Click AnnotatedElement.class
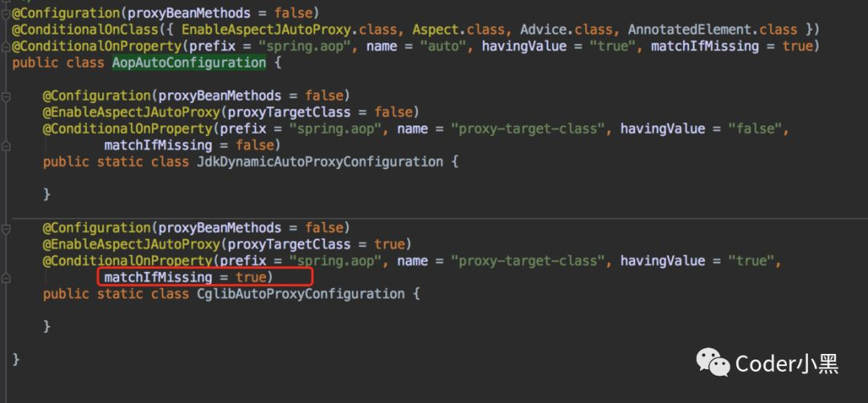The width and height of the screenshot is (868, 403). (x=712, y=30)
